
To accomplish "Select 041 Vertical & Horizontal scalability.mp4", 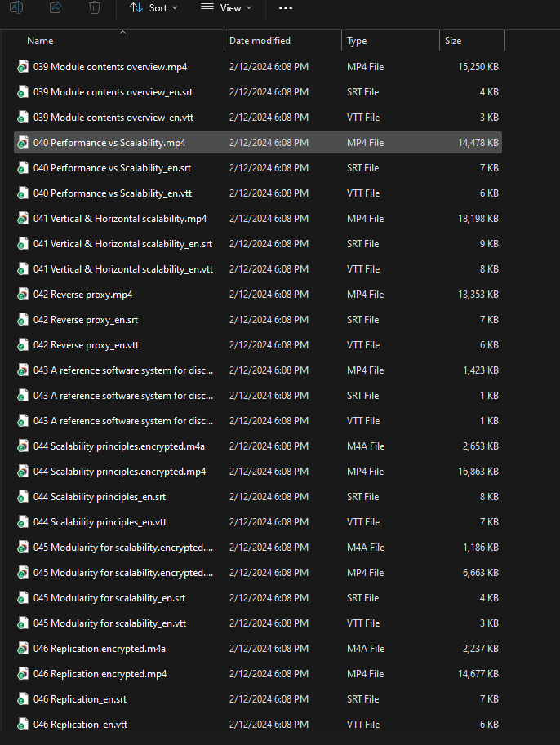I will 120,219.
